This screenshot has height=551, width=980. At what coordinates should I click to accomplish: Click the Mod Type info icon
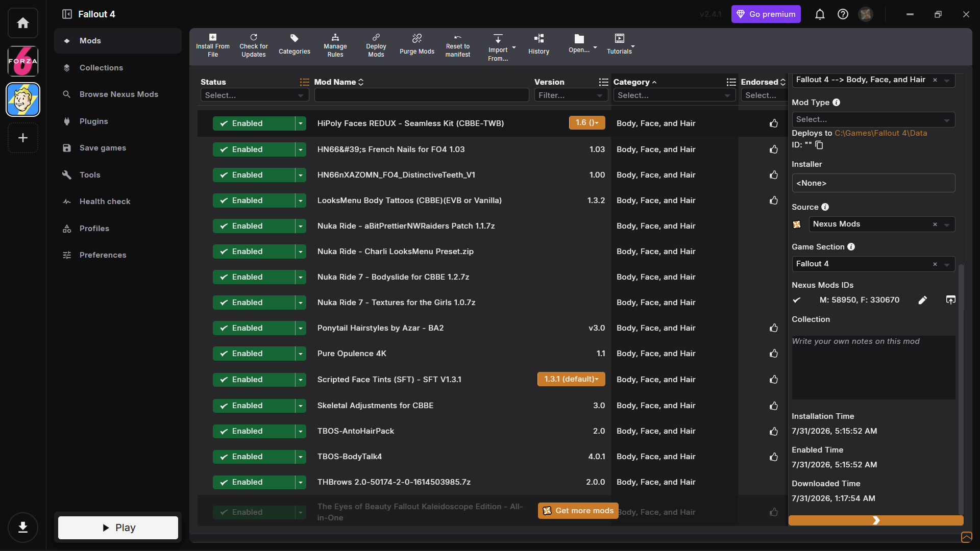pyautogui.click(x=836, y=103)
